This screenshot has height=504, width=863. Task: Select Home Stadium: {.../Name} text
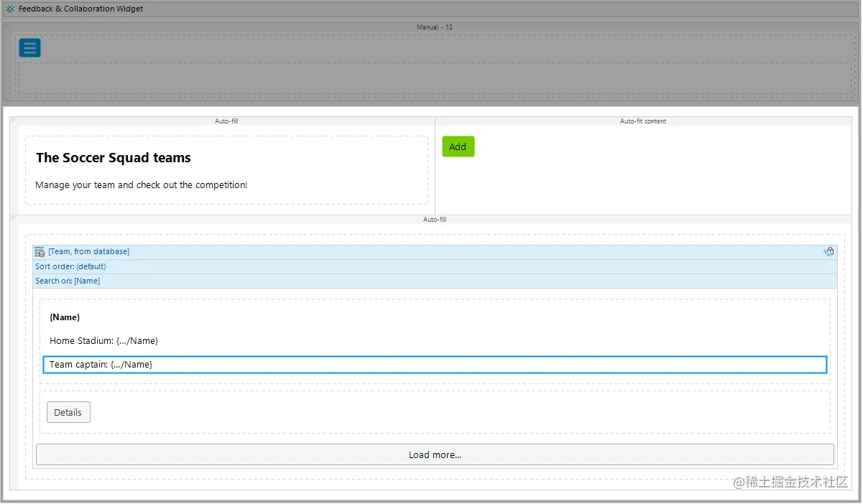tap(103, 341)
